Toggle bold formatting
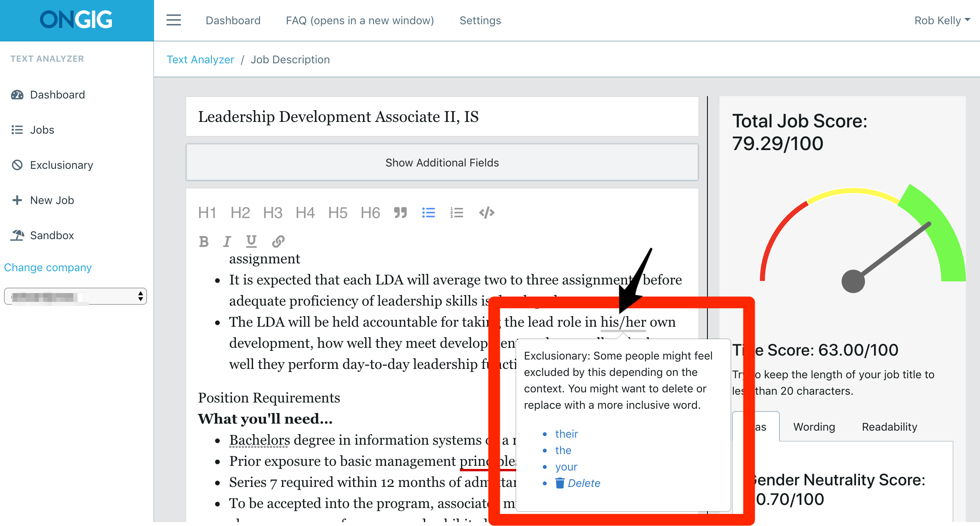980x526 pixels. click(x=204, y=242)
